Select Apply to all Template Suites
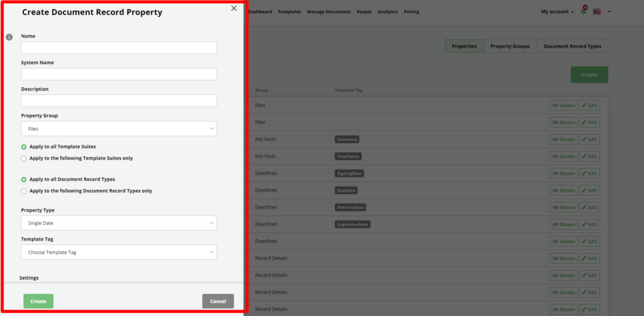This screenshot has height=316, width=644. (x=24, y=146)
